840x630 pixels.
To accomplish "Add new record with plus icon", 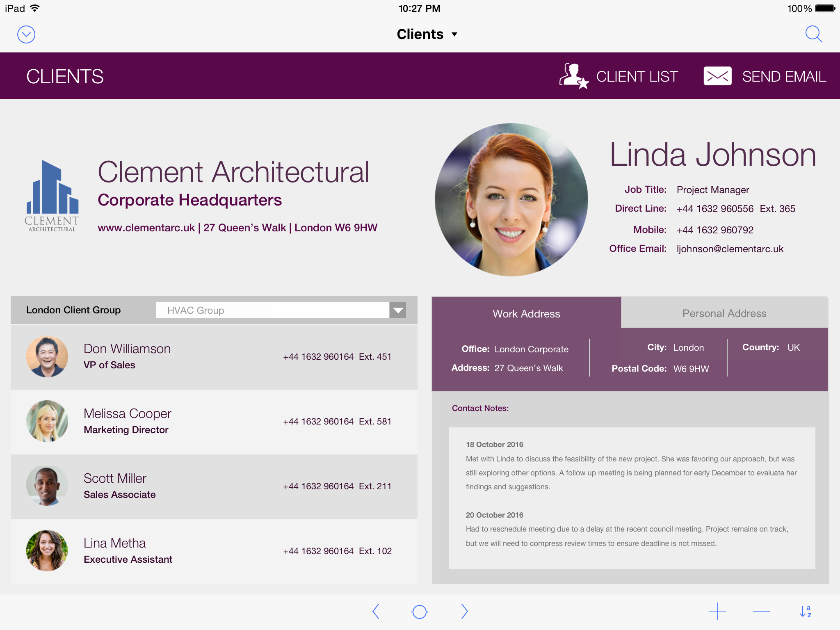I will point(717,611).
